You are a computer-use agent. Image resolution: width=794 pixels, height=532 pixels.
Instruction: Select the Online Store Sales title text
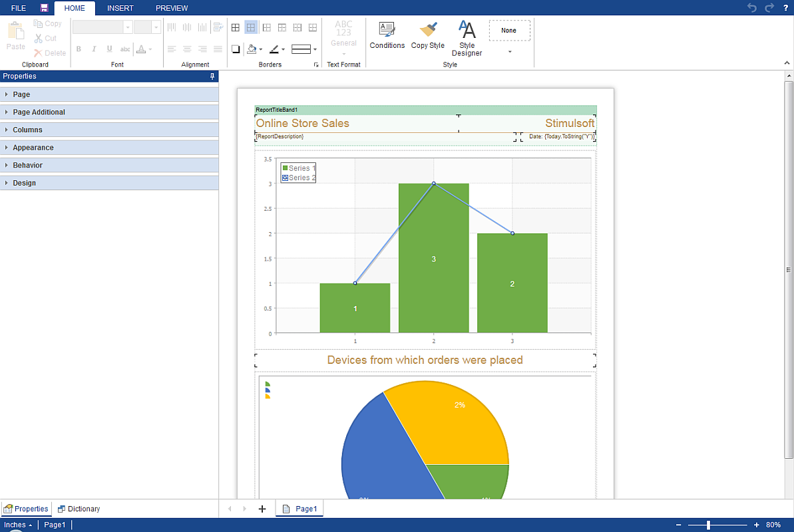pos(302,123)
